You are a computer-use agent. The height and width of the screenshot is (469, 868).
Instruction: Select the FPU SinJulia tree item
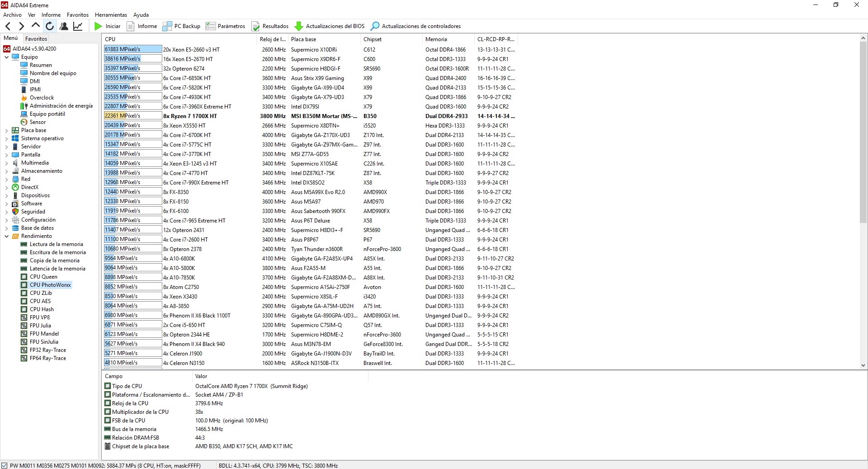(44, 342)
